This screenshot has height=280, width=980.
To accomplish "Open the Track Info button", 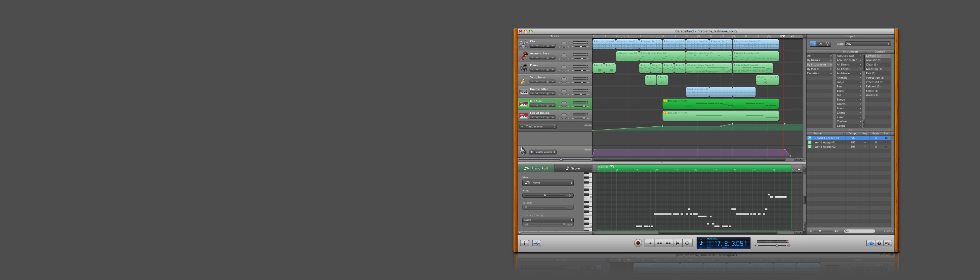I will 879,243.
